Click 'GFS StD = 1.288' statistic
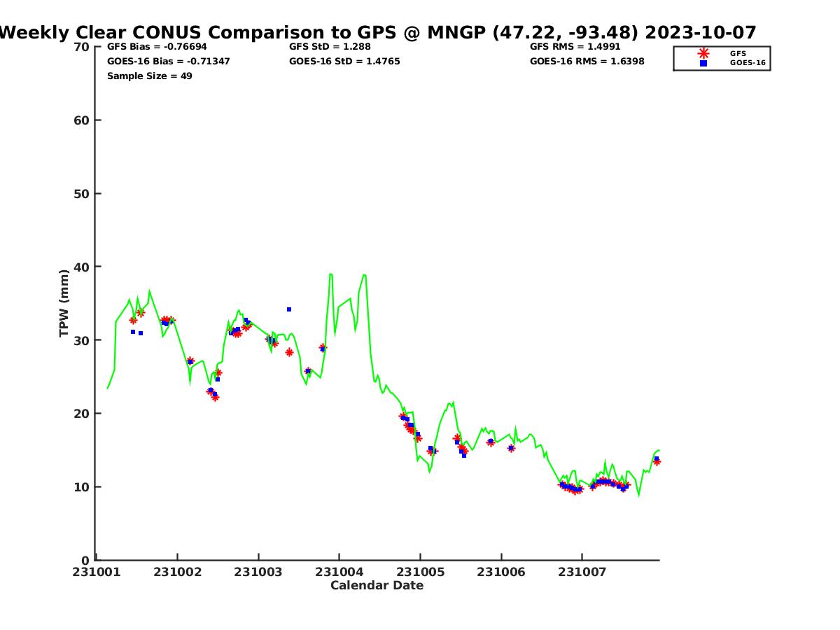840x630 pixels. pyautogui.click(x=330, y=47)
